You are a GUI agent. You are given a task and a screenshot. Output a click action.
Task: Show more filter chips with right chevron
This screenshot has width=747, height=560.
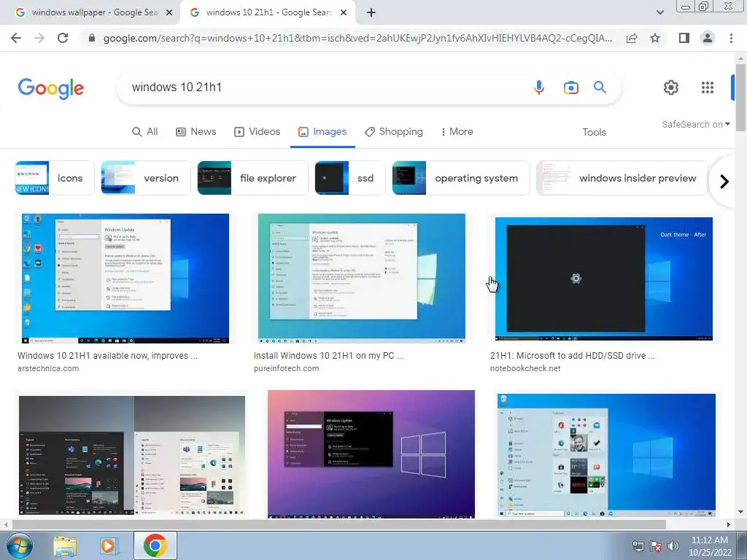pos(724,182)
